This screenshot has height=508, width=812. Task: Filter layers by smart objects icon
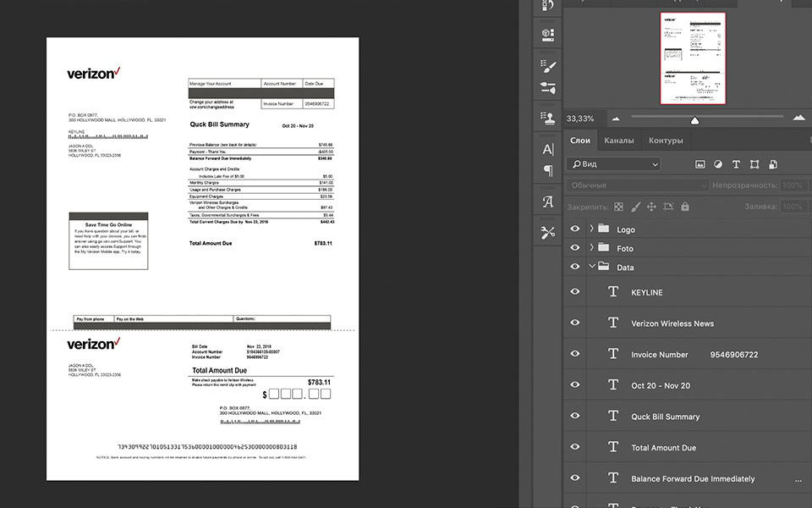tap(772, 164)
